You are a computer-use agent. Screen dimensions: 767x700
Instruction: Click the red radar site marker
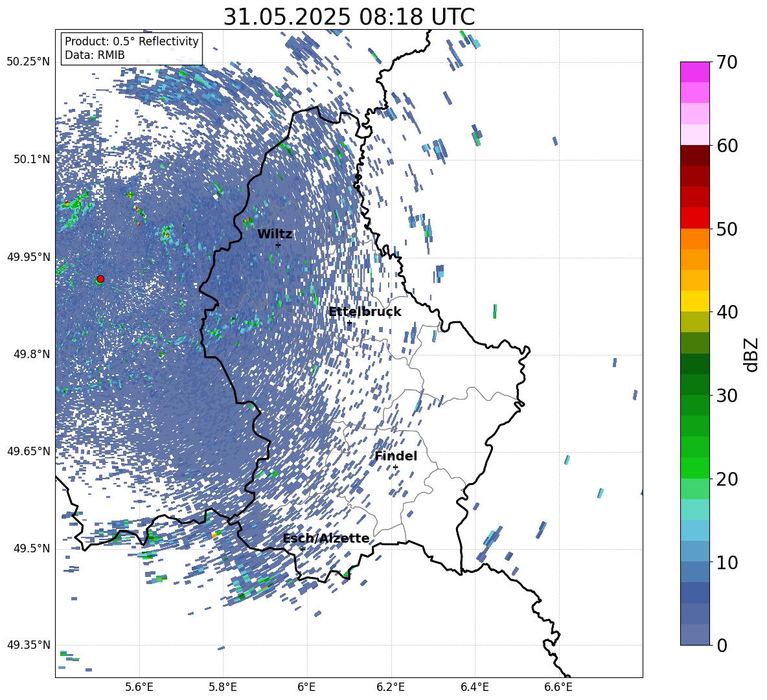point(100,279)
